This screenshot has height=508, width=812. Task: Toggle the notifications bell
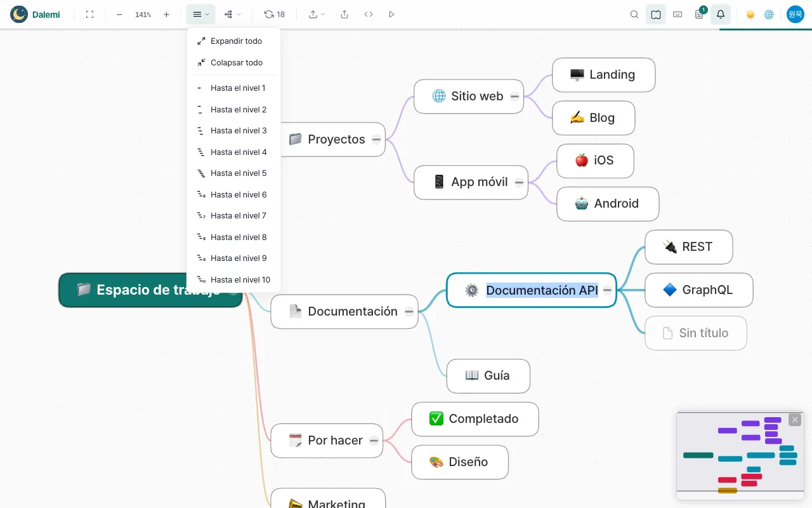721,14
